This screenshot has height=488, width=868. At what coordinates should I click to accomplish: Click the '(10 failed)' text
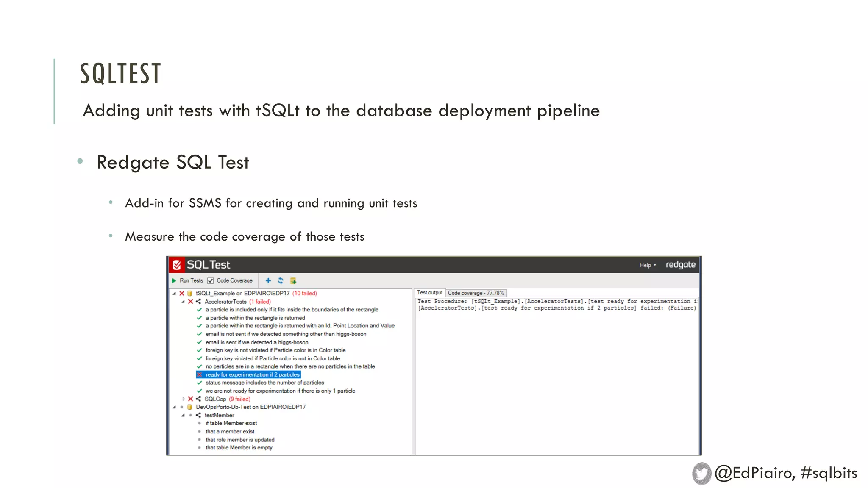click(x=305, y=293)
